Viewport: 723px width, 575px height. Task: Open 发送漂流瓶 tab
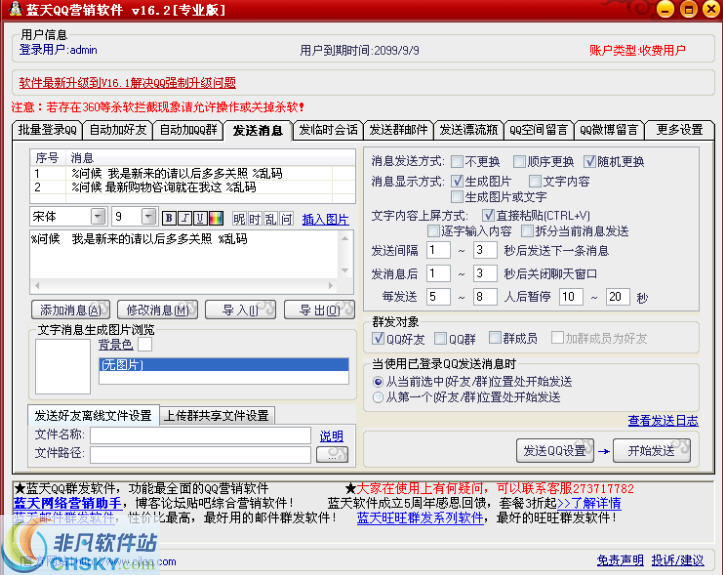468,130
